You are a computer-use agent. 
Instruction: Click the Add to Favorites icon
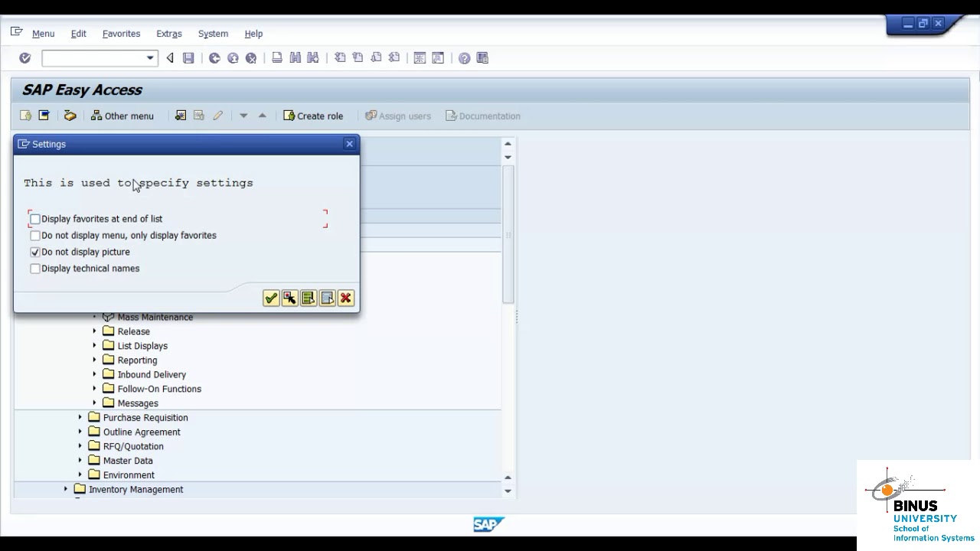pyautogui.click(x=181, y=116)
